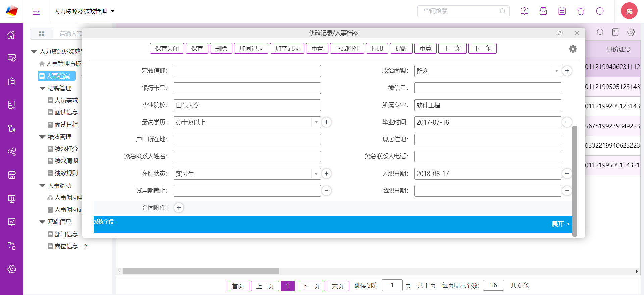Click the plus next to 政治面貌
The width and height of the screenshot is (644, 295).
coord(567,71)
